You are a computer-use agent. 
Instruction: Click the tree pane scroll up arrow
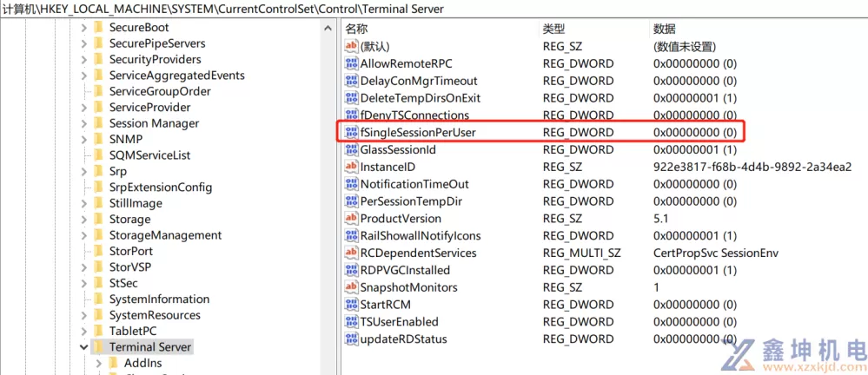point(328,28)
